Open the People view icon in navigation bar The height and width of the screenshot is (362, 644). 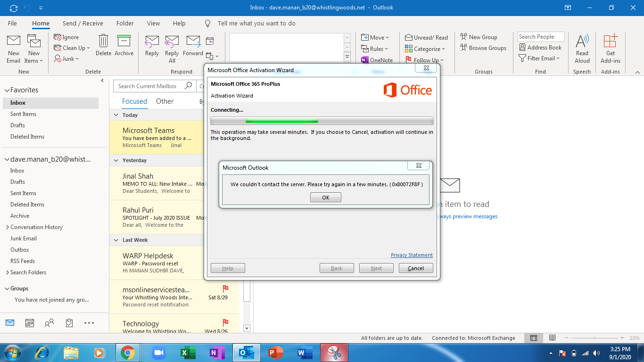pyautogui.click(x=49, y=323)
